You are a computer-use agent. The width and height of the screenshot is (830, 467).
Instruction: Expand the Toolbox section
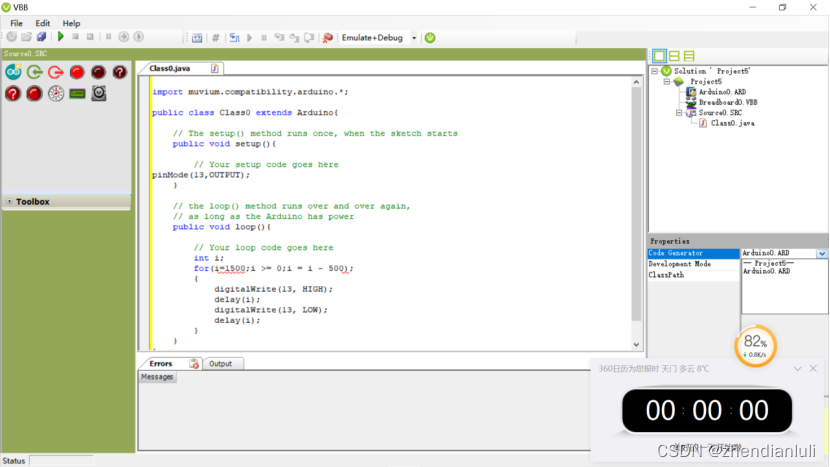pyautogui.click(x=9, y=201)
